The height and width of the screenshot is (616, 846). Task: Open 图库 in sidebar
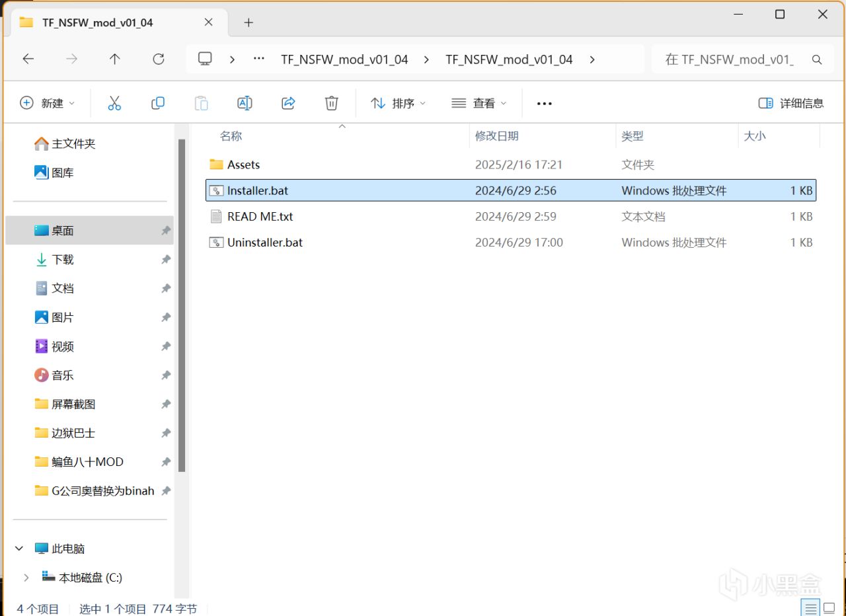[54, 173]
